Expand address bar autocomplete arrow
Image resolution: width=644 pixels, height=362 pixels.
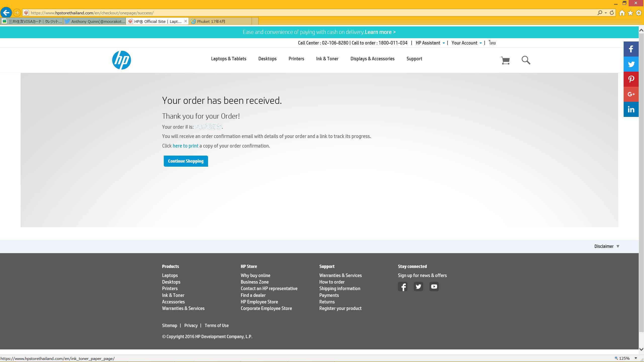pyautogui.click(x=606, y=13)
